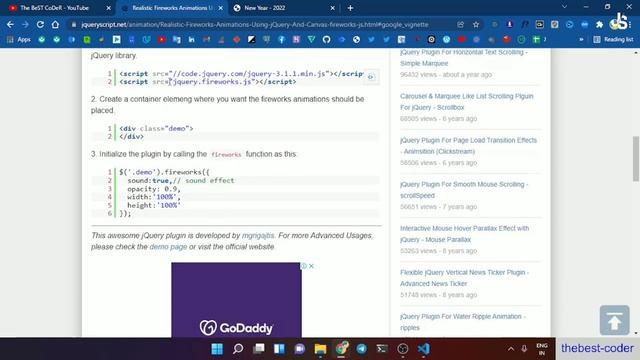Viewport: 640px width, 360px height.
Task: Open Water Ripple Animation plugin link
Action: tap(463, 322)
